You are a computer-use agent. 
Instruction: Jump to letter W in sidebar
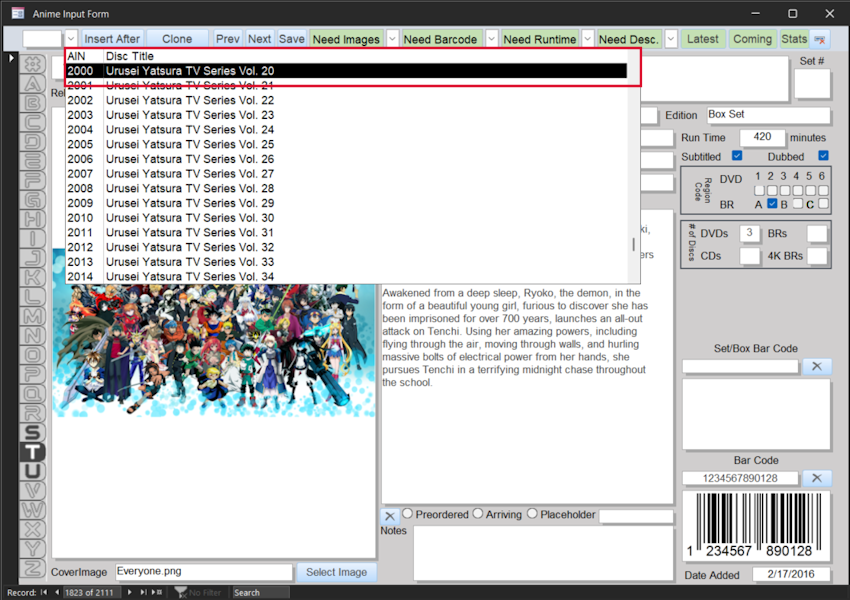33,511
